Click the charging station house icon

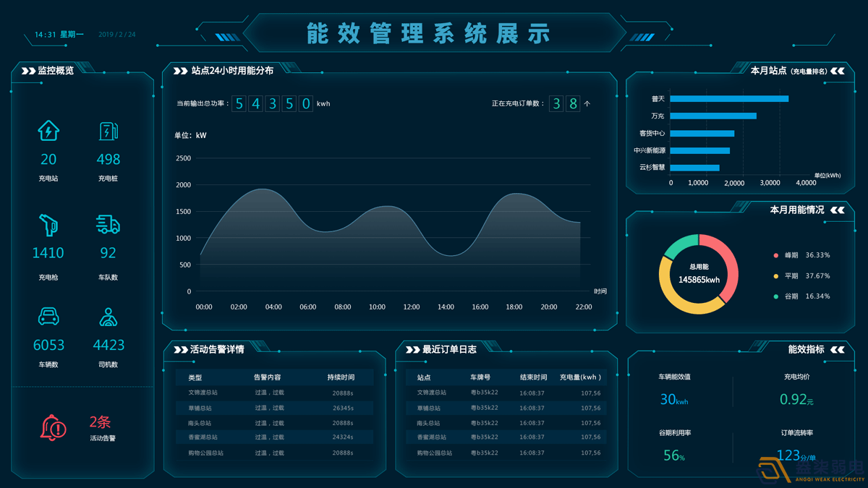[48, 131]
